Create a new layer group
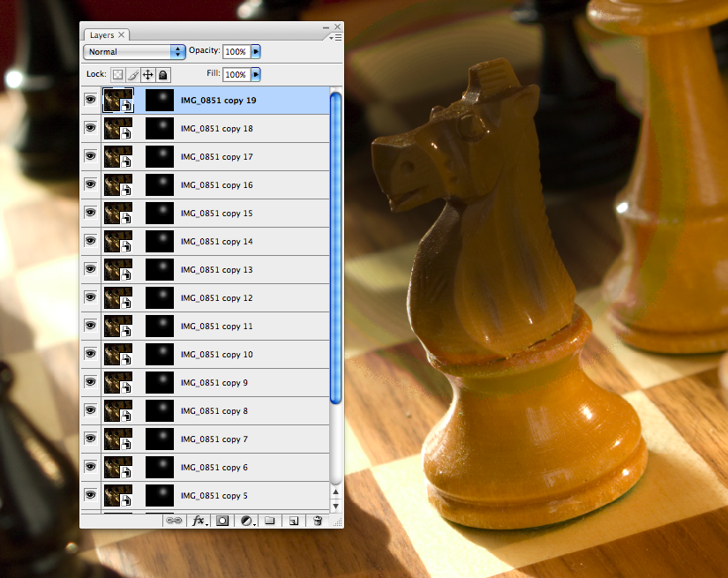This screenshot has height=578, width=728. 270,521
